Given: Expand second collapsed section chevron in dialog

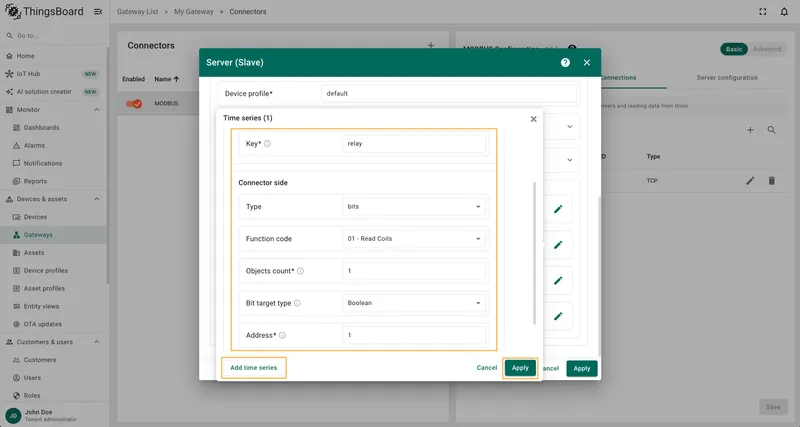Looking at the screenshot, I should point(569,160).
